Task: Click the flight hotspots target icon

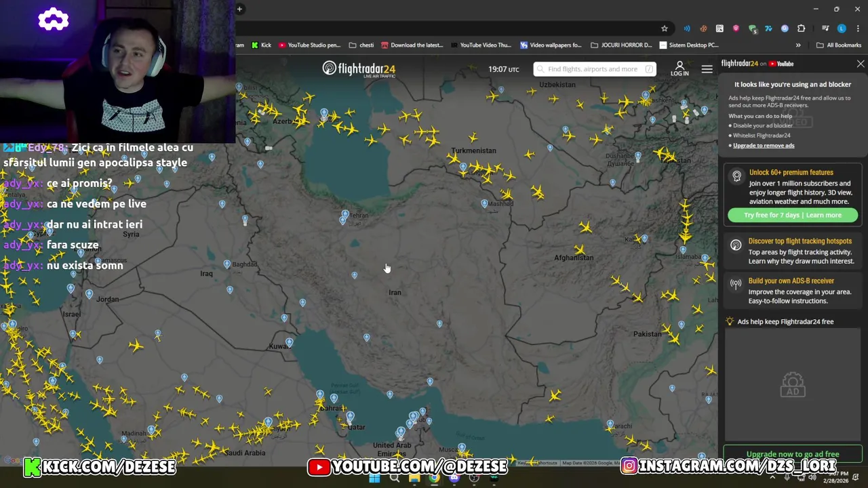Action: point(736,245)
